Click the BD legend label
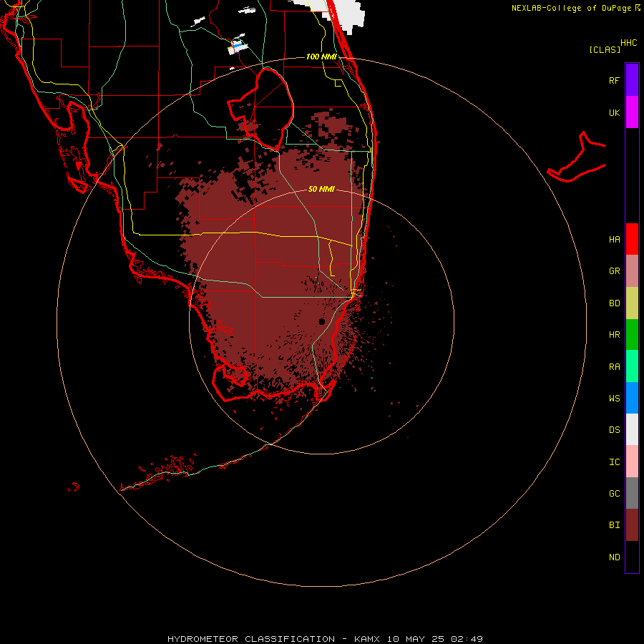The height and width of the screenshot is (644, 644). [x=614, y=303]
